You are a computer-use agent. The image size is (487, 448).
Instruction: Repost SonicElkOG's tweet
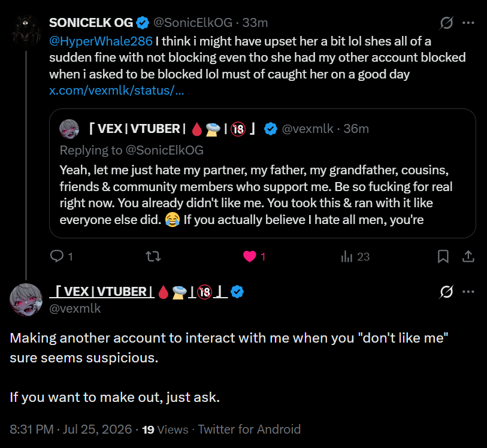pyautogui.click(x=153, y=256)
